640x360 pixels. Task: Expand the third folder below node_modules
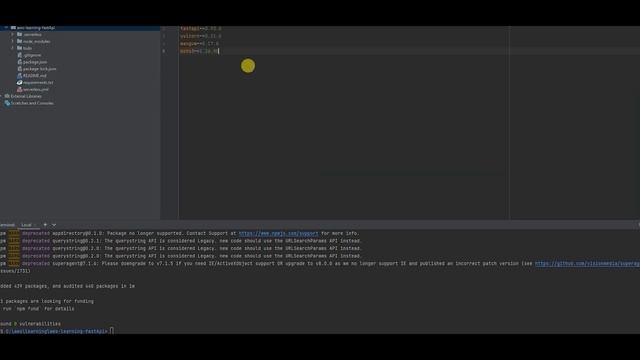[13, 48]
